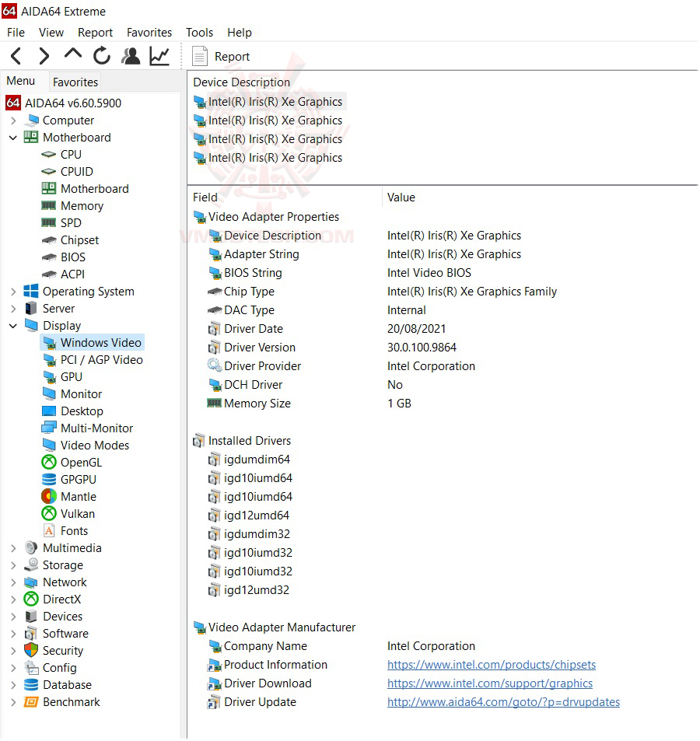This screenshot has width=700, height=741.
Task: Open the Help menu
Action: tap(239, 33)
